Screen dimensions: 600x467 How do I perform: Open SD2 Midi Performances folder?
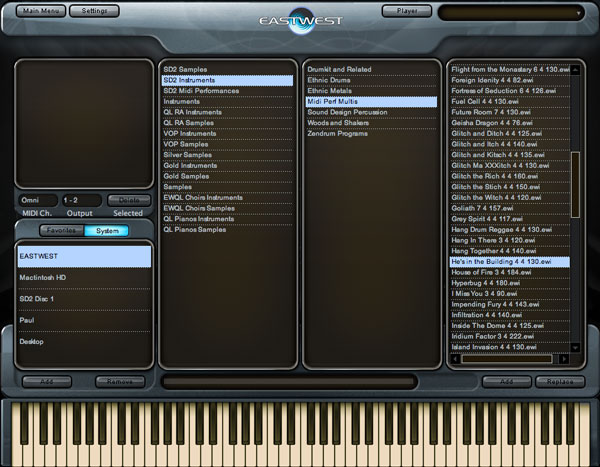click(x=228, y=91)
